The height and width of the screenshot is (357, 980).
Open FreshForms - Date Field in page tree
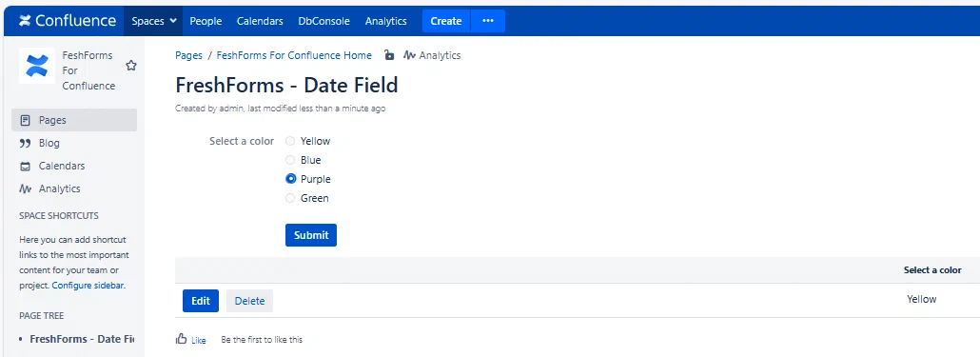[82, 339]
